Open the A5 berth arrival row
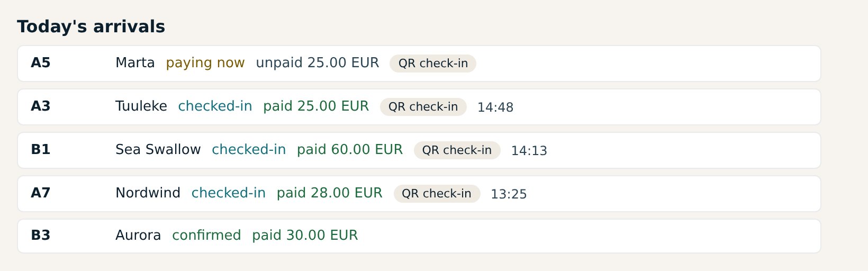The height and width of the screenshot is (271, 868). [x=419, y=64]
